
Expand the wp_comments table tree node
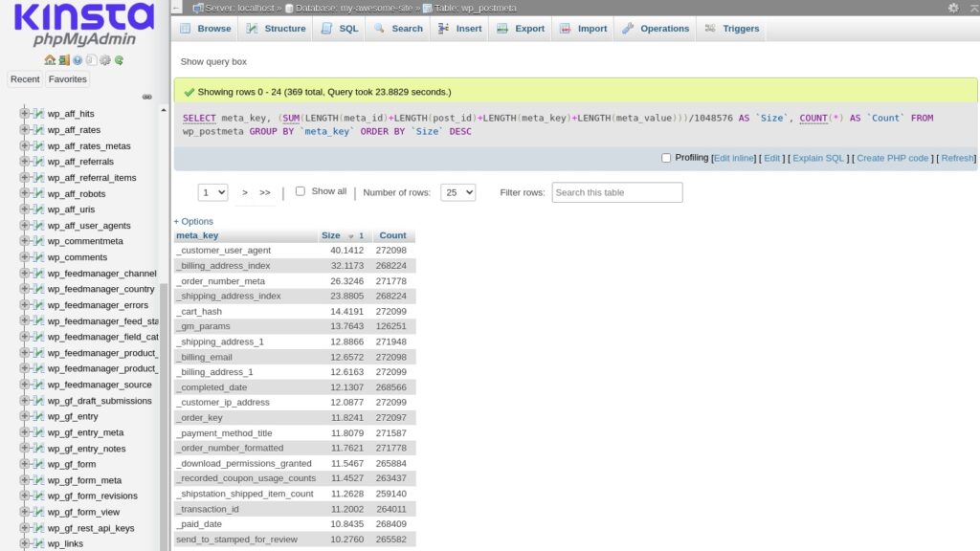[x=25, y=257]
